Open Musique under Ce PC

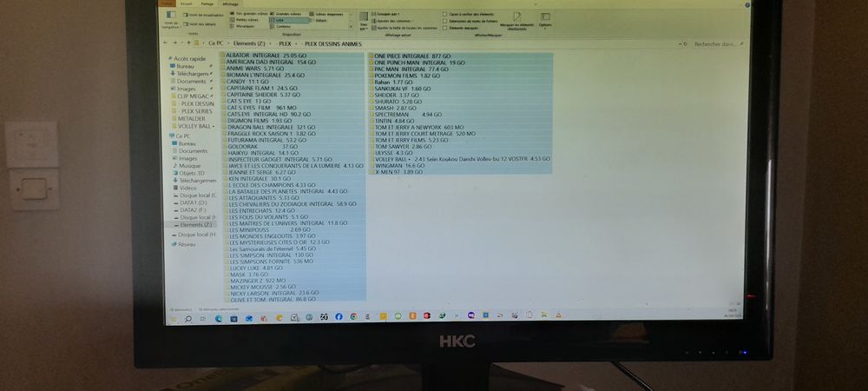point(186,166)
